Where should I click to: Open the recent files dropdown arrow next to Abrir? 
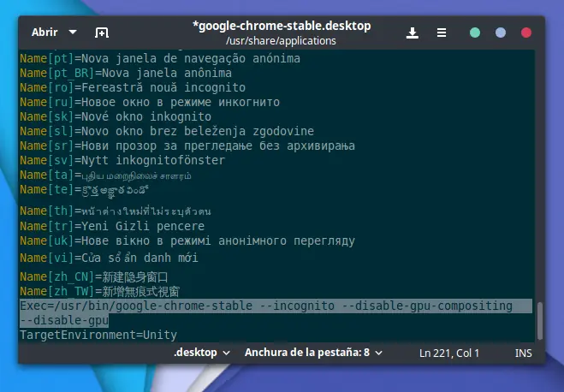point(73,32)
